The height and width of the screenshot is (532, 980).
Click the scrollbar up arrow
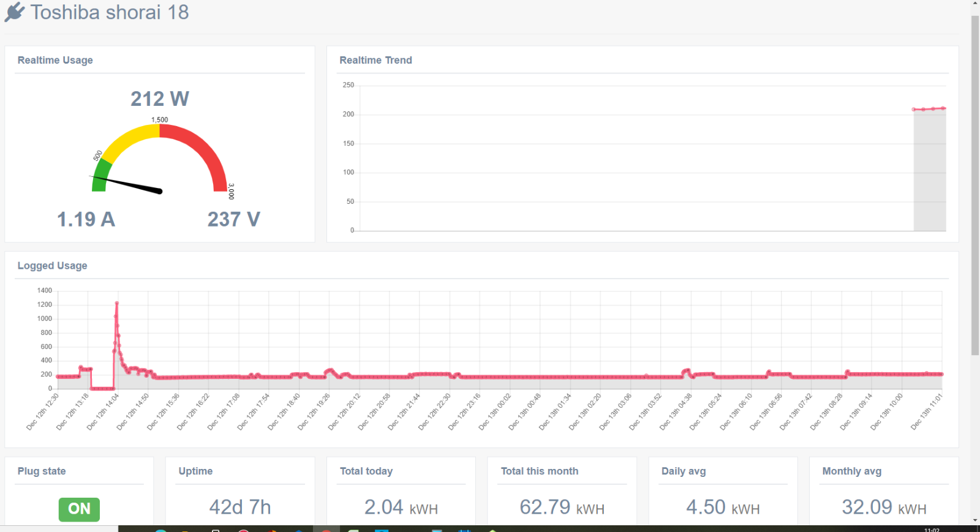975,4
